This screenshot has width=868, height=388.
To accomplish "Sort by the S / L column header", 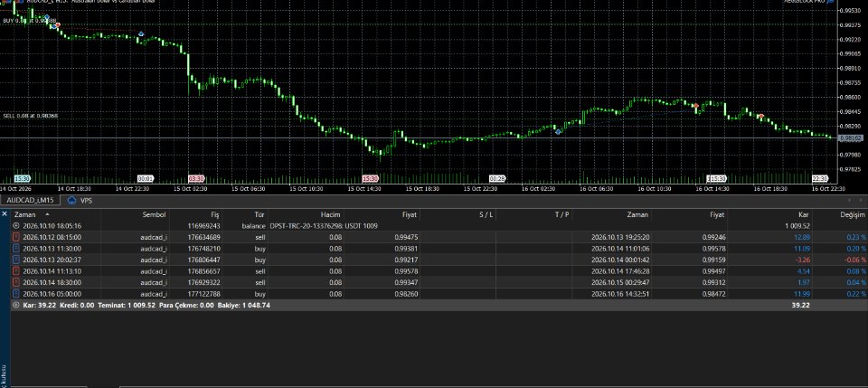I will click(486, 214).
